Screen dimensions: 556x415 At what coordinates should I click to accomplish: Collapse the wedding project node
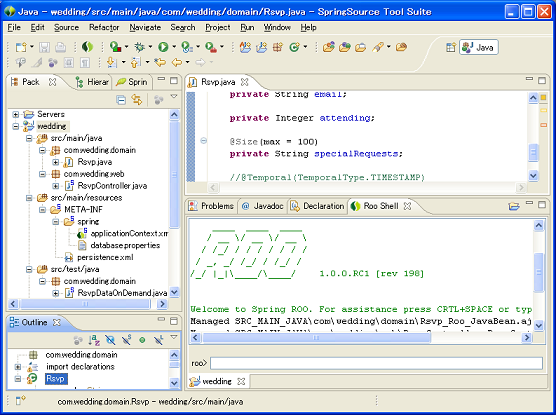[16, 126]
